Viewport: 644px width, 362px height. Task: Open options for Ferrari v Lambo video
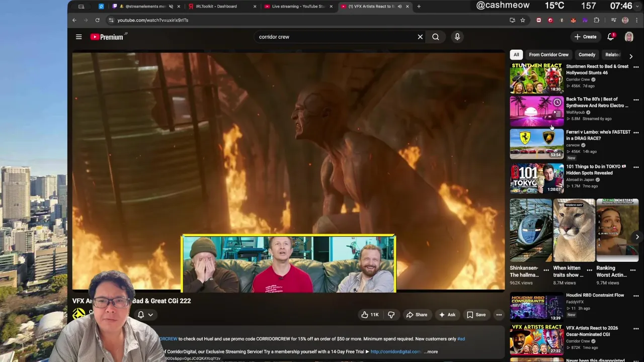click(x=636, y=133)
